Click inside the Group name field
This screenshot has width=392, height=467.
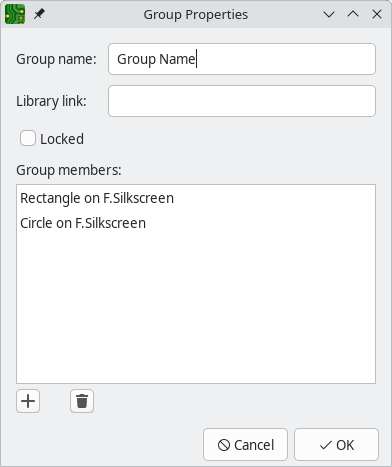pyautogui.click(x=242, y=59)
